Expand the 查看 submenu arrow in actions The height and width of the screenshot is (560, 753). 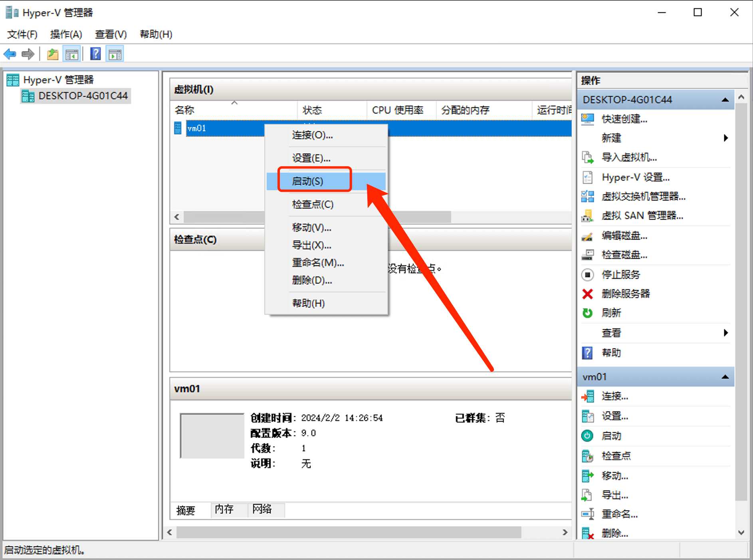tap(725, 333)
